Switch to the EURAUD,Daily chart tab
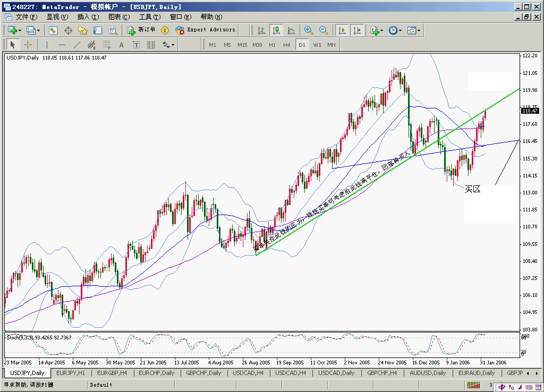The width and height of the screenshot is (544, 392). pos(477,373)
